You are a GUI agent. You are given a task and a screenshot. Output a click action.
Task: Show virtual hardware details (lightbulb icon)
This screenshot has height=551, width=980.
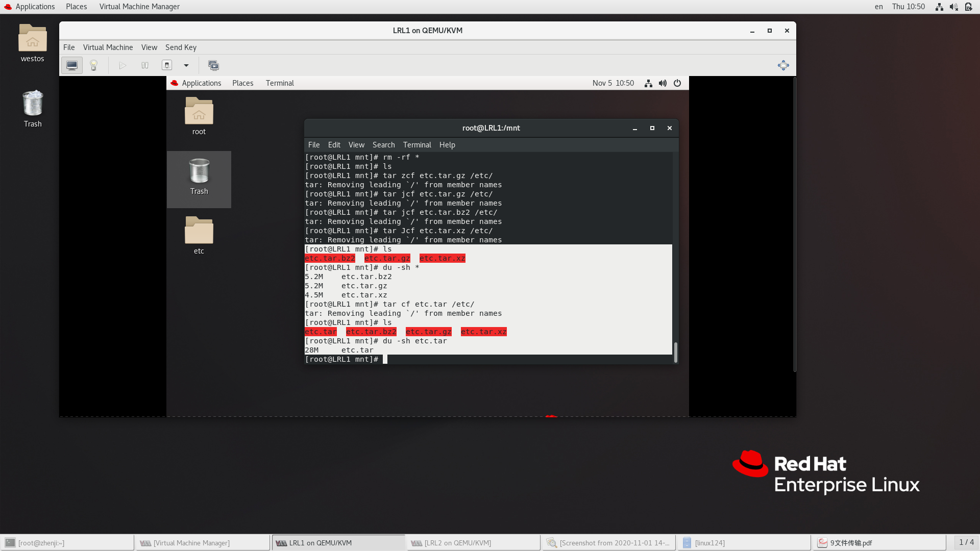pyautogui.click(x=93, y=65)
